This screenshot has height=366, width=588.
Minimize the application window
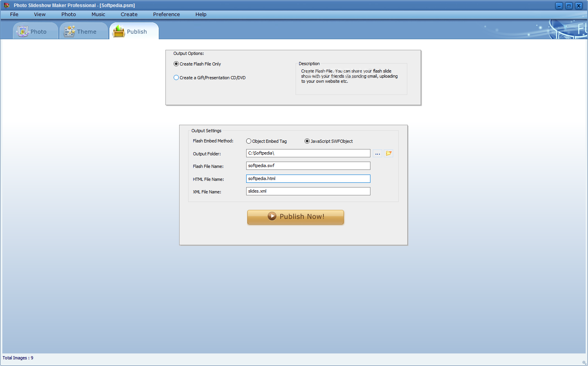pyautogui.click(x=559, y=5)
